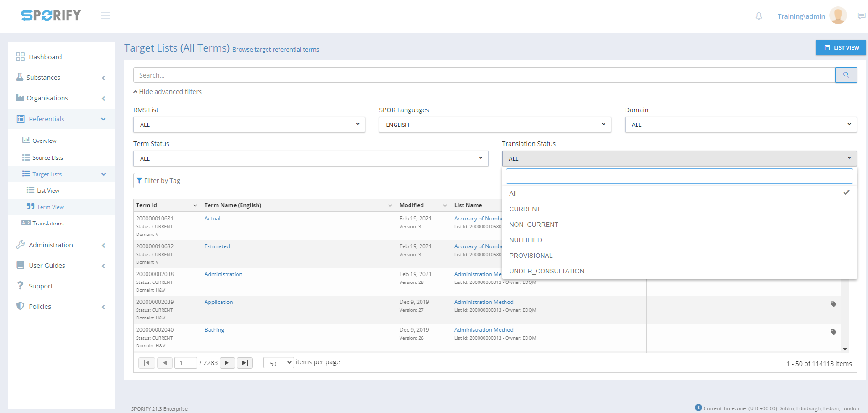Choose NULLIFIED from the status list
The image size is (868, 413).
[x=526, y=240]
